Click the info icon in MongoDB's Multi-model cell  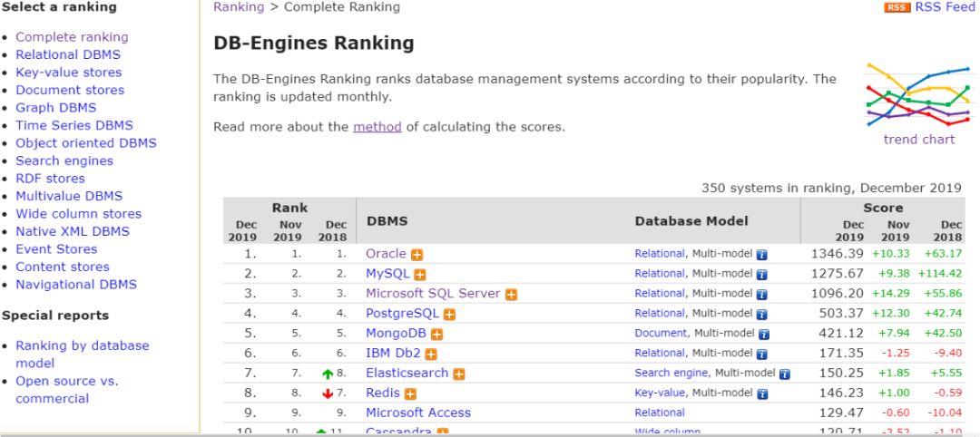pos(764,335)
